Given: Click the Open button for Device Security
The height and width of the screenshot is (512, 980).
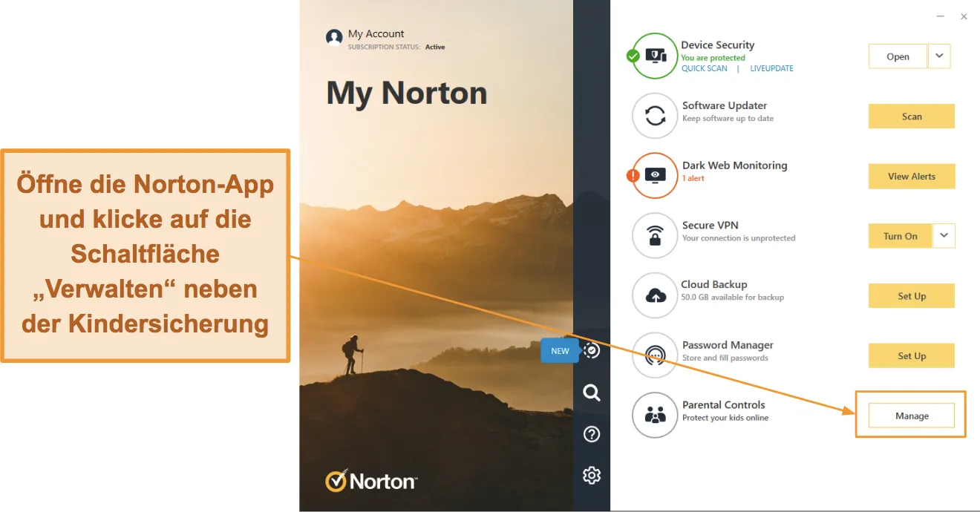Looking at the screenshot, I should pos(898,56).
